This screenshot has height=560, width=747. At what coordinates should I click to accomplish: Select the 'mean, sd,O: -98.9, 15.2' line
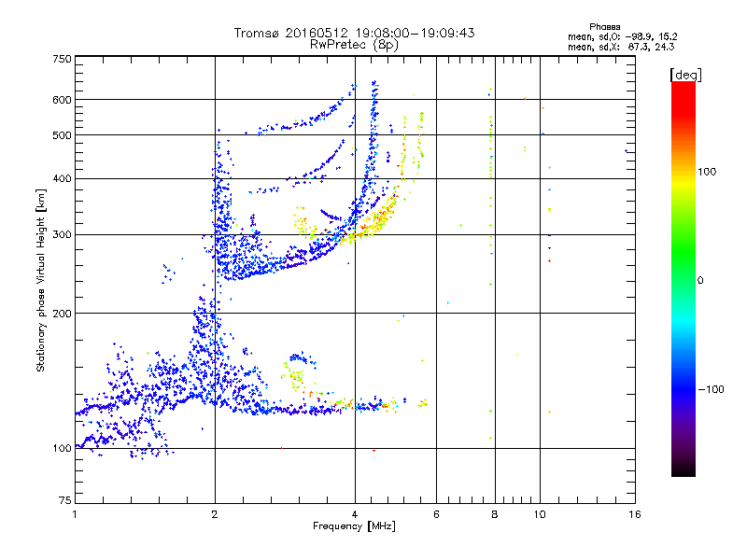point(622,36)
